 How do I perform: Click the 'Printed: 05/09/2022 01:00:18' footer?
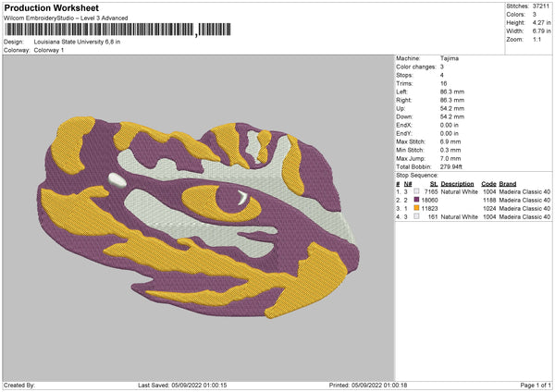368,386
